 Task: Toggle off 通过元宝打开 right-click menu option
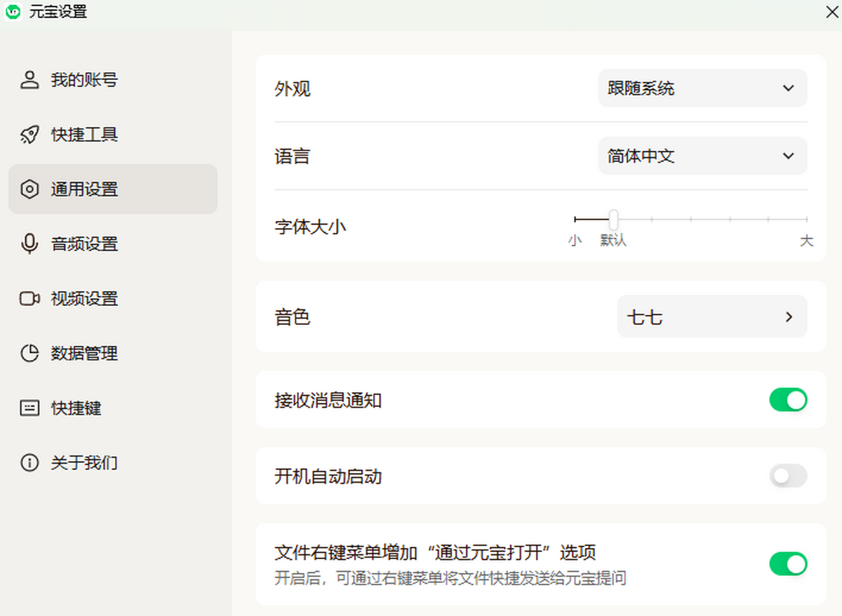tap(788, 563)
